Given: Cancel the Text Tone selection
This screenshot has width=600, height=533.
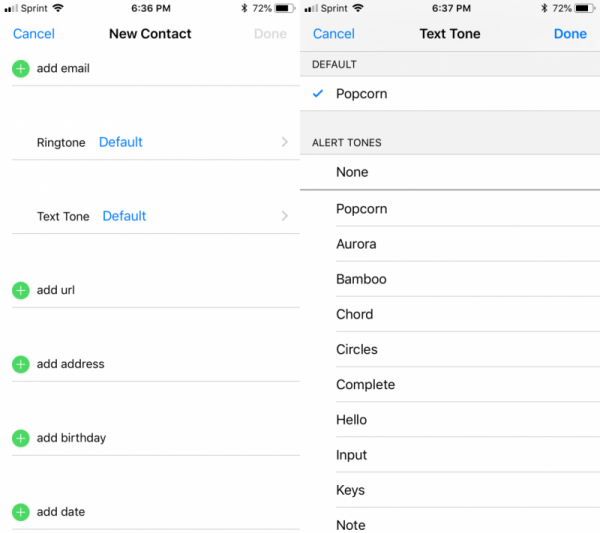Looking at the screenshot, I should (334, 34).
